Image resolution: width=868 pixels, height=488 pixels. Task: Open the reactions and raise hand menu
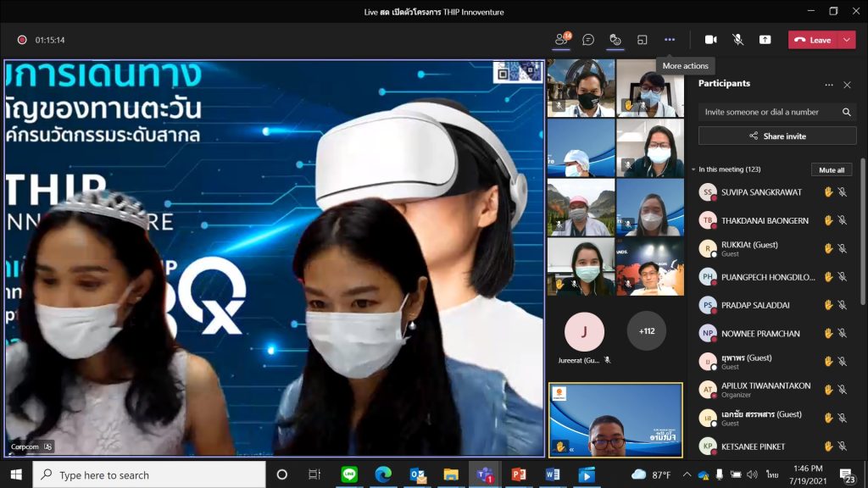pyautogui.click(x=615, y=40)
